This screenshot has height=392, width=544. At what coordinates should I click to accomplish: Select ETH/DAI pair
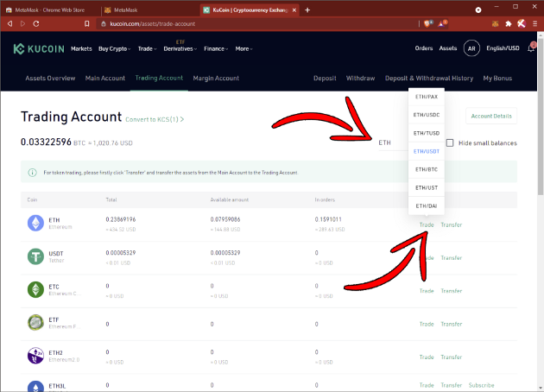427,206
